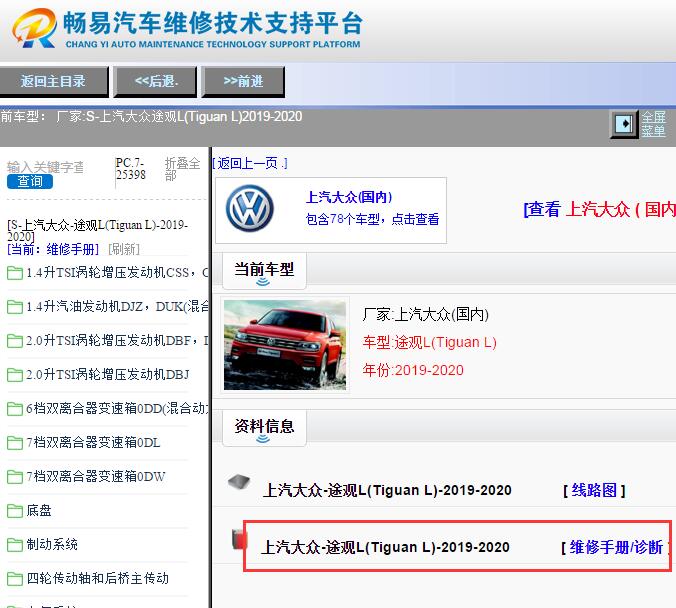Open folder icon for 1.4升汽油发动机DJZ
The height and width of the screenshot is (608, 676).
point(15,307)
